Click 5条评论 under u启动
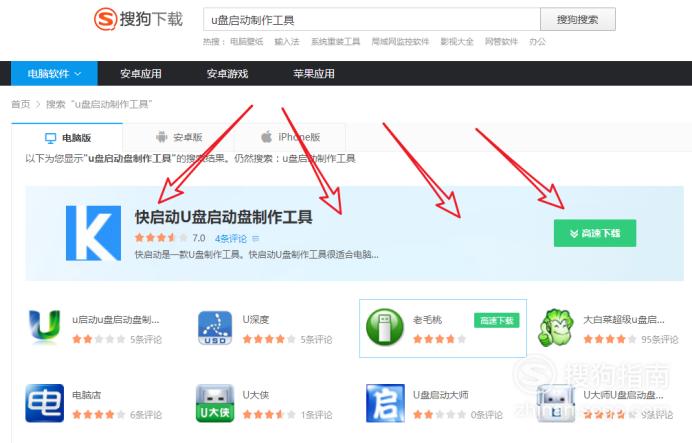This screenshot has height=443, width=692. [146, 339]
